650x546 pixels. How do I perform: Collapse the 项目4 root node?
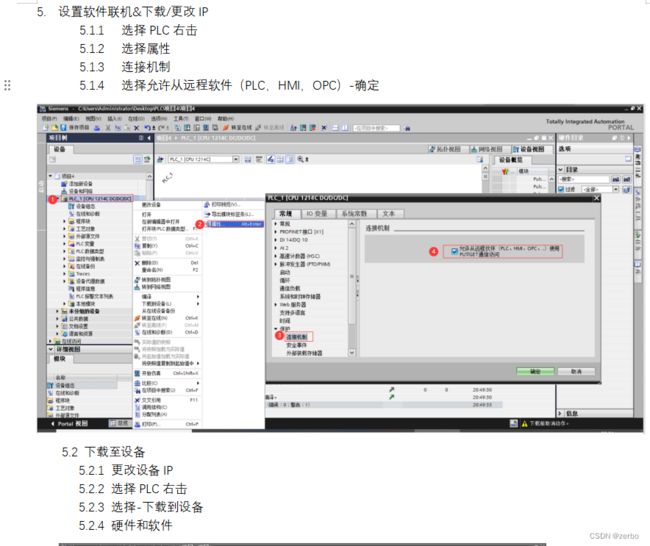pos(51,176)
